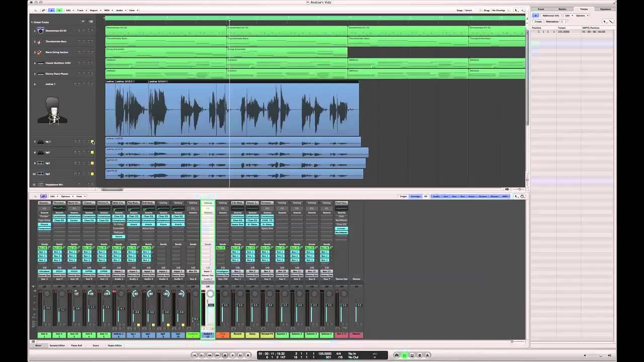The image size is (644, 362).
Task: Click the link chain icon in the arrange toolbar
Action: pos(43,10)
